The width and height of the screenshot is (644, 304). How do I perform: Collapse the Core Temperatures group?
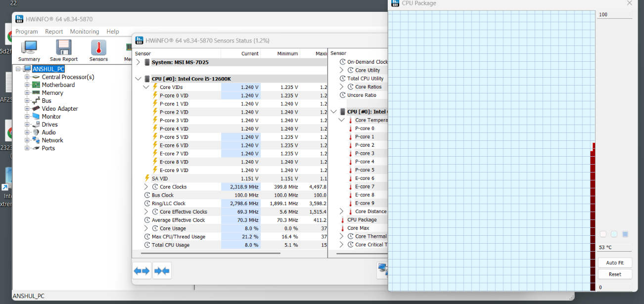[342, 120]
